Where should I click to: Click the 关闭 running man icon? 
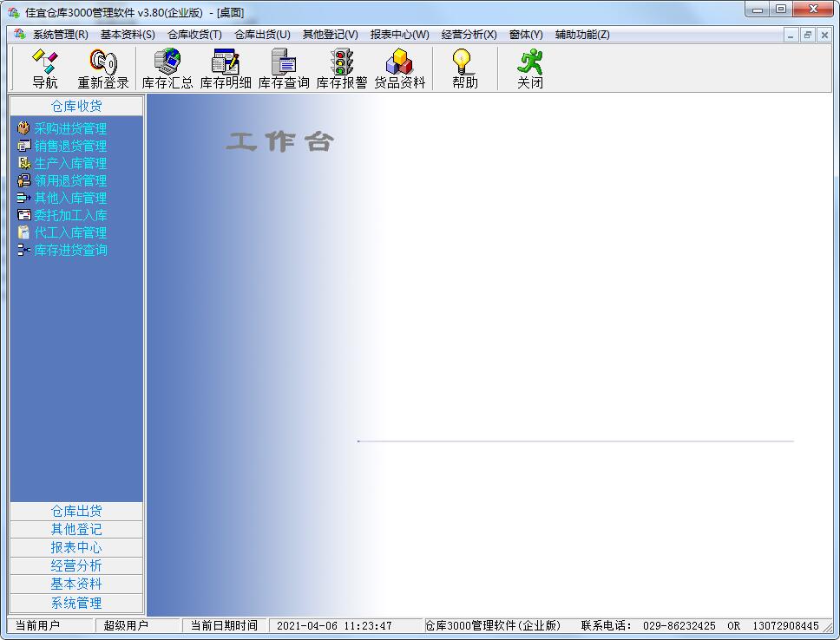[530, 62]
